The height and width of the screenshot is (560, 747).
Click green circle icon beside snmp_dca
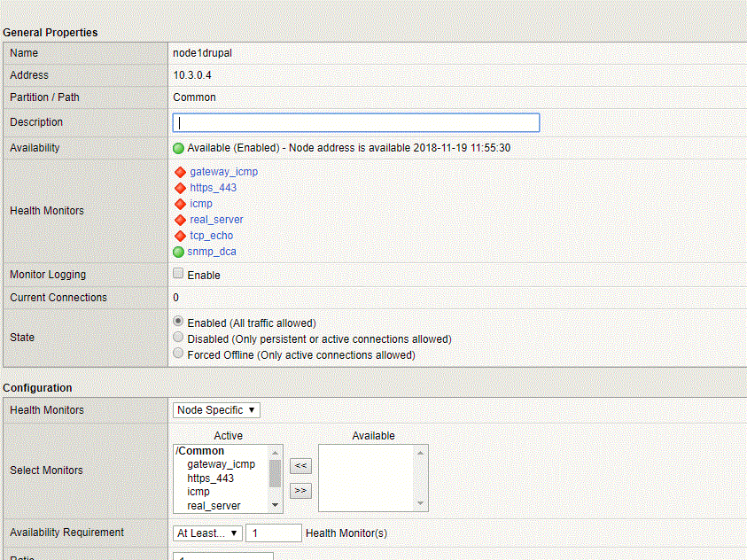(179, 252)
